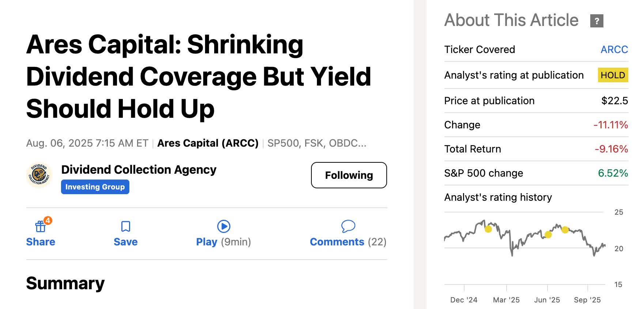Open the Comments speech bubble icon
The width and height of the screenshot is (644, 309).
pyautogui.click(x=348, y=226)
